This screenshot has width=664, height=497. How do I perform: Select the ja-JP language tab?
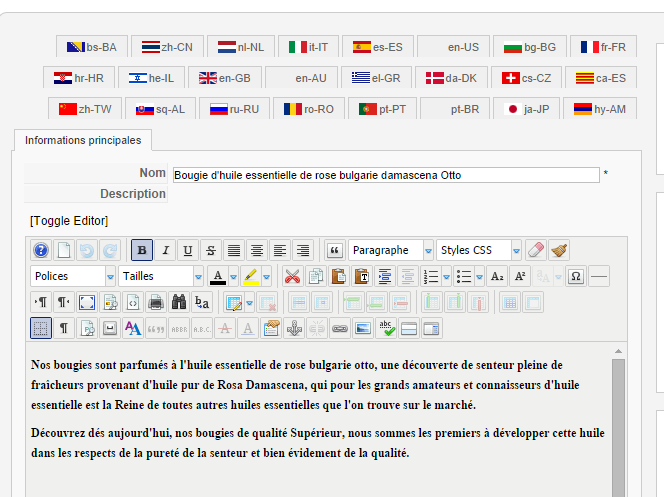pyautogui.click(x=526, y=109)
